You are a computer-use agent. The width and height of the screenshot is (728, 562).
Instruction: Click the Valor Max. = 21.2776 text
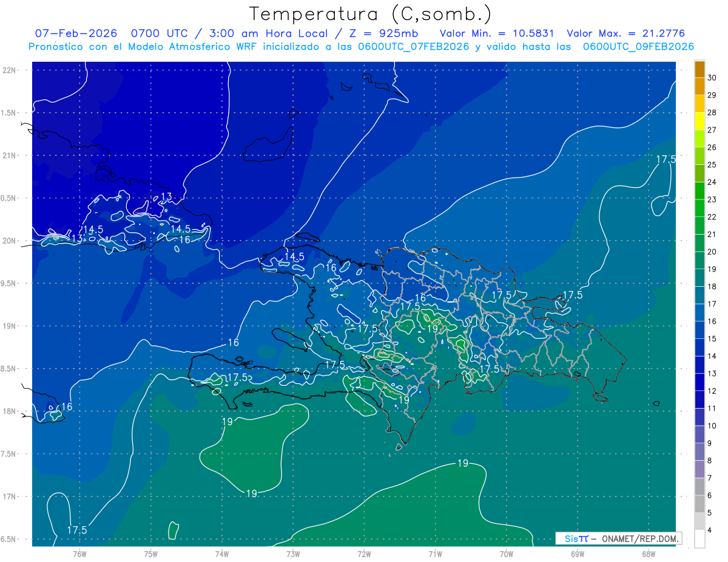625,33
